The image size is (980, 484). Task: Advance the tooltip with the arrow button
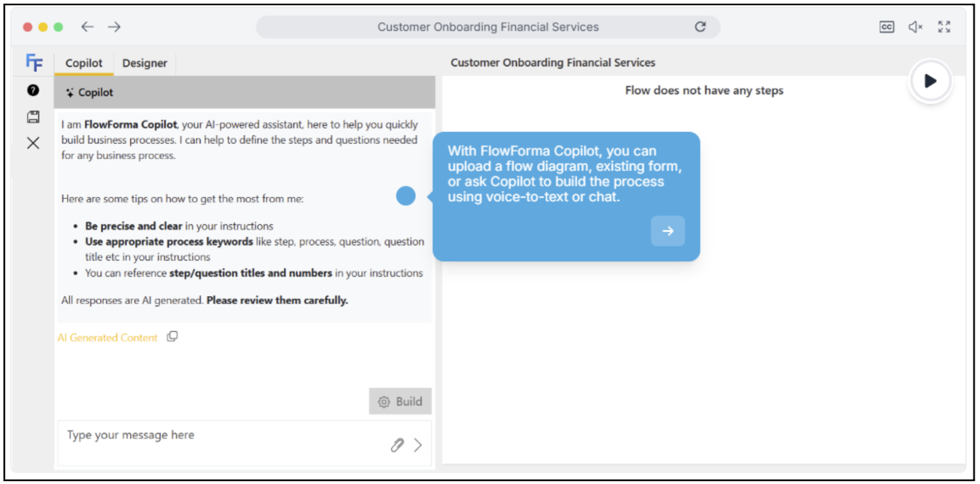coord(668,231)
